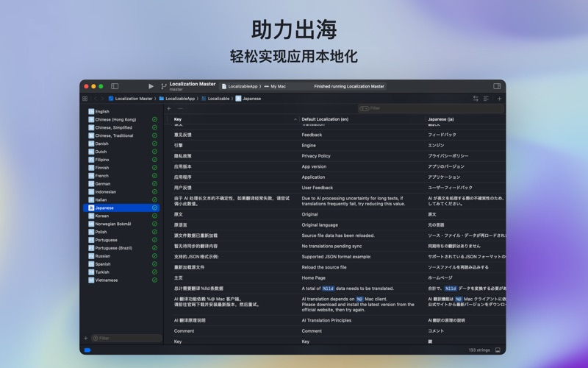Viewport: 588px width, 368px height.
Task: Open the git branch icon beside Localization Master
Action: tap(163, 86)
